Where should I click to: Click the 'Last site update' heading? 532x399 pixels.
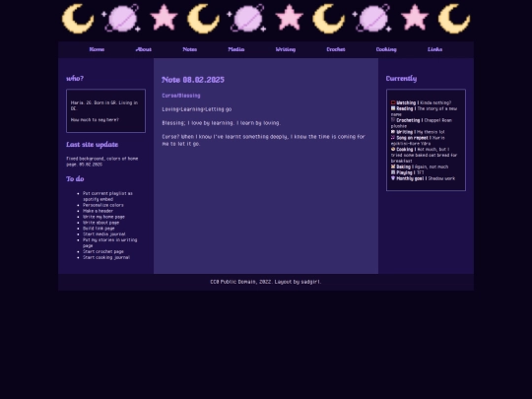pyautogui.click(x=93, y=145)
